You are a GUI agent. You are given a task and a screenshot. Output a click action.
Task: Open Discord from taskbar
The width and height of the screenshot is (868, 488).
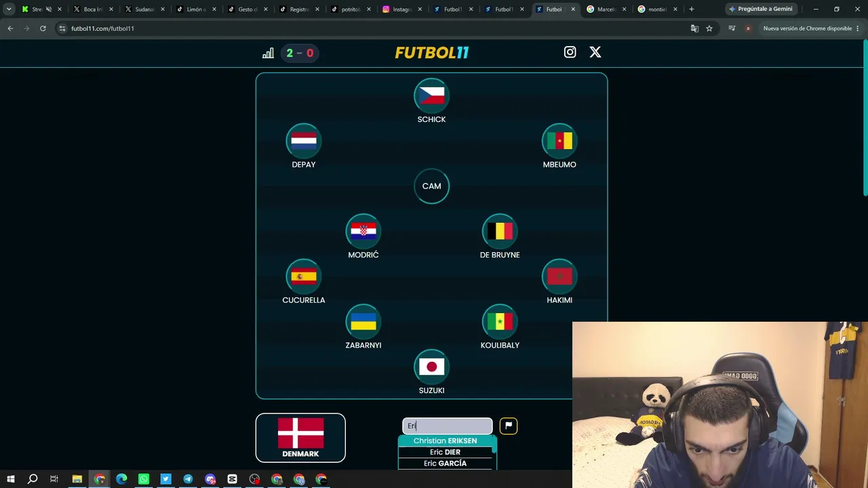point(210,479)
